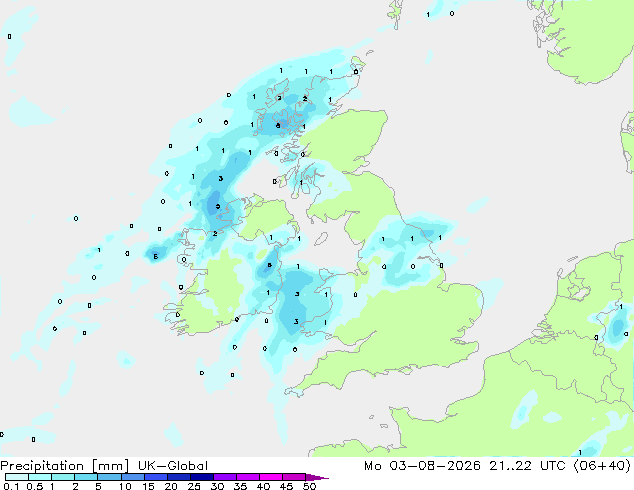Viewport: 634px width, 490px height.
Task: Click the '10' legend scale label
Action: 125,486
